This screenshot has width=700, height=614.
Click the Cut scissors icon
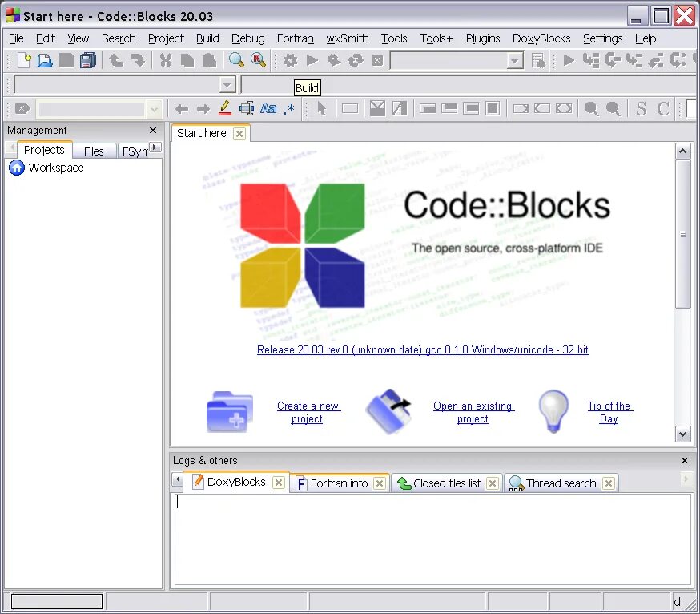pyautogui.click(x=166, y=60)
